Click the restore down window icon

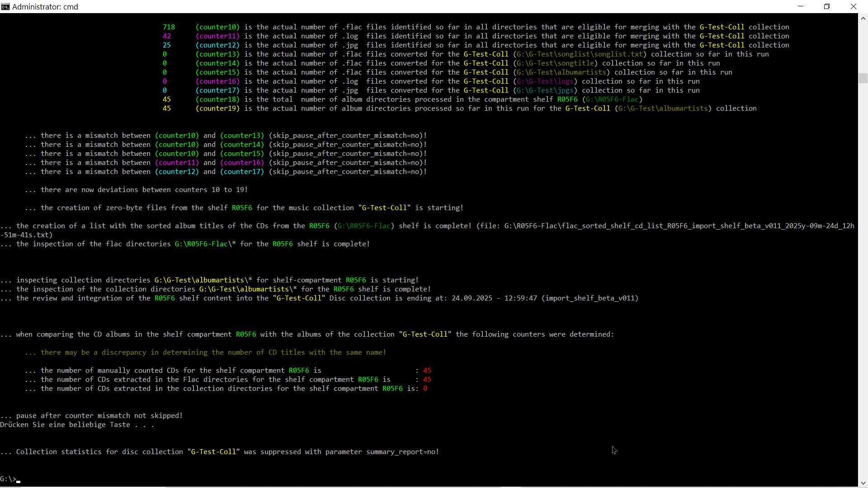[x=827, y=6]
